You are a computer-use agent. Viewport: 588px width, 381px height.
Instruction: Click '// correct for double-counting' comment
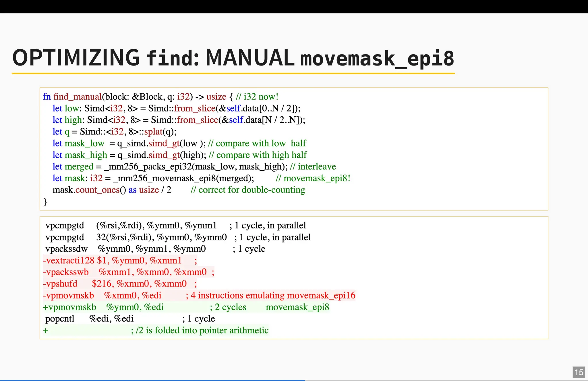tap(248, 190)
